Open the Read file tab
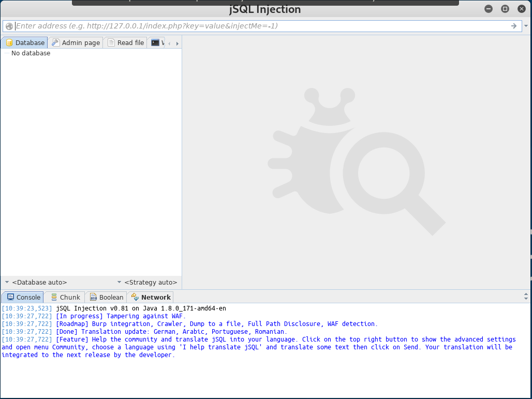The image size is (532, 399). pyautogui.click(x=126, y=43)
